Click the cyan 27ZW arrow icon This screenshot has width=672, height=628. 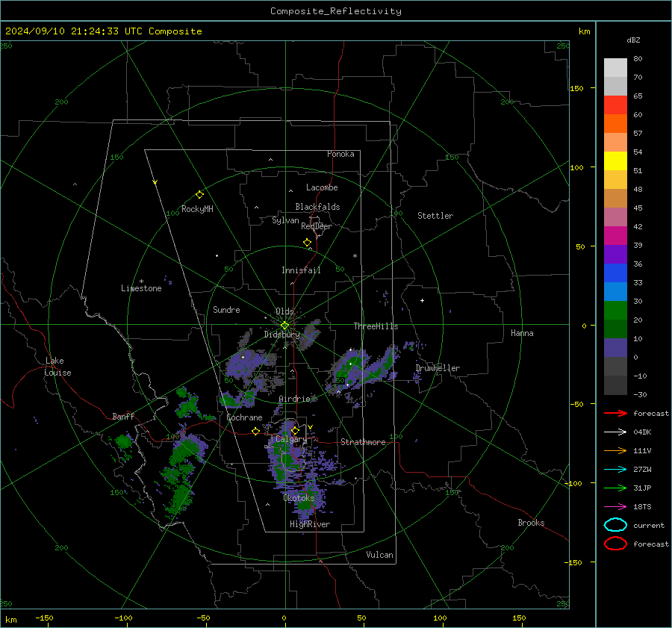coord(615,470)
